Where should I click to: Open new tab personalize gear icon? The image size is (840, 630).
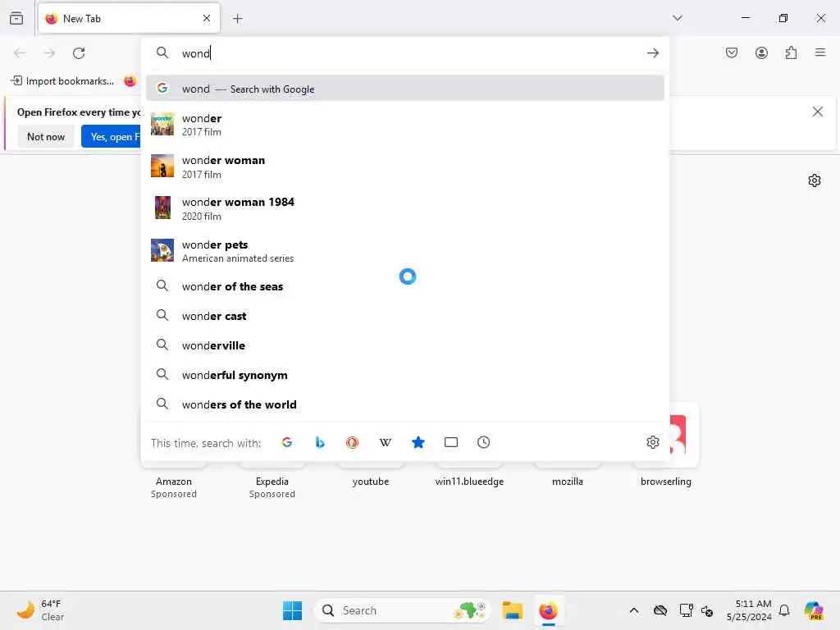tap(815, 180)
